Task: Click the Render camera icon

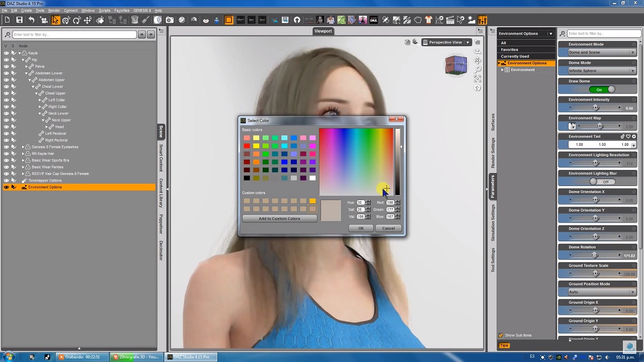Action: (x=170, y=20)
